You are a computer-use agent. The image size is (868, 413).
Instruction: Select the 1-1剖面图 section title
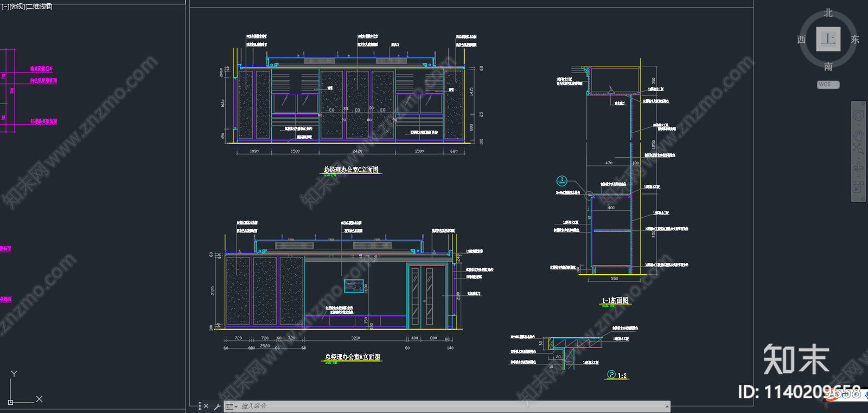click(x=615, y=300)
